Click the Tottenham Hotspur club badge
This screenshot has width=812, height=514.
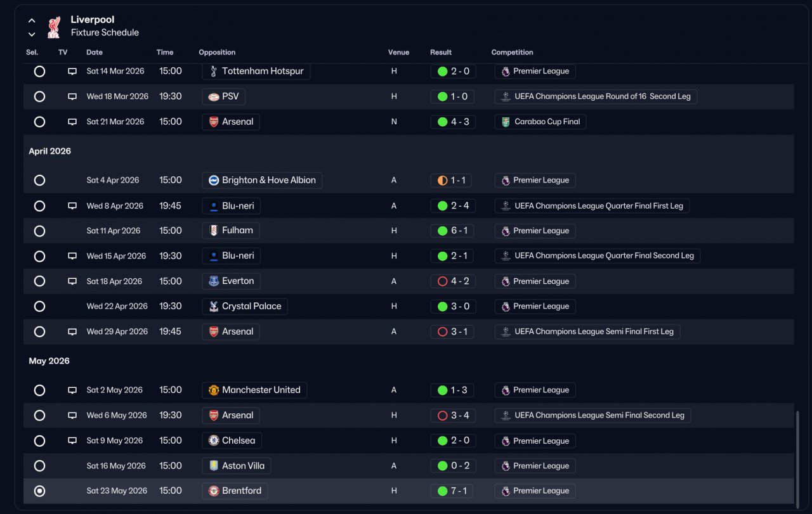click(x=214, y=72)
